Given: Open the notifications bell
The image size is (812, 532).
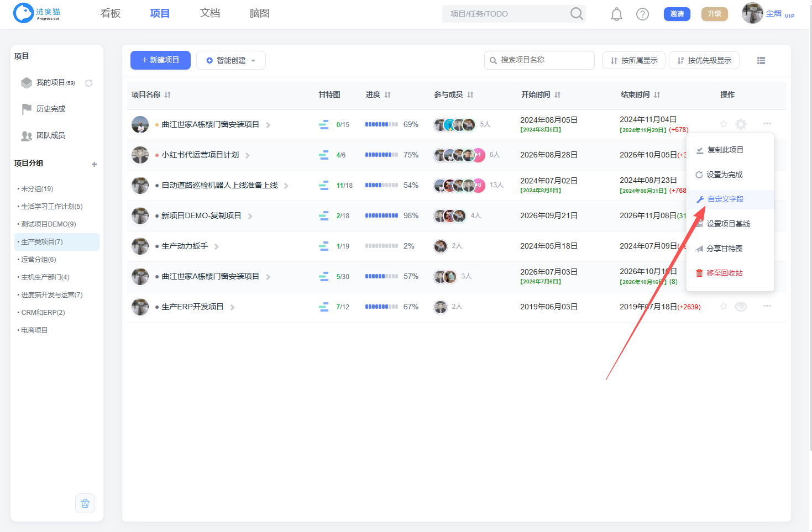Looking at the screenshot, I should coord(616,14).
